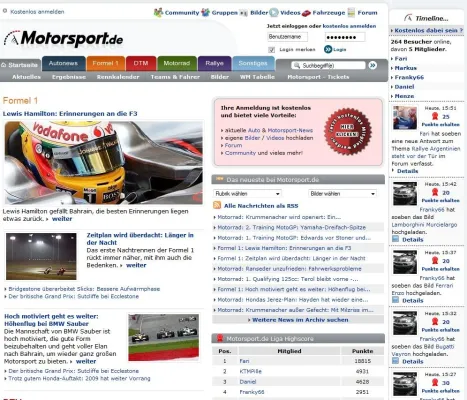
Task: Click the gear icon beside Kostenlos anmelden
Action: click(5, 11)
